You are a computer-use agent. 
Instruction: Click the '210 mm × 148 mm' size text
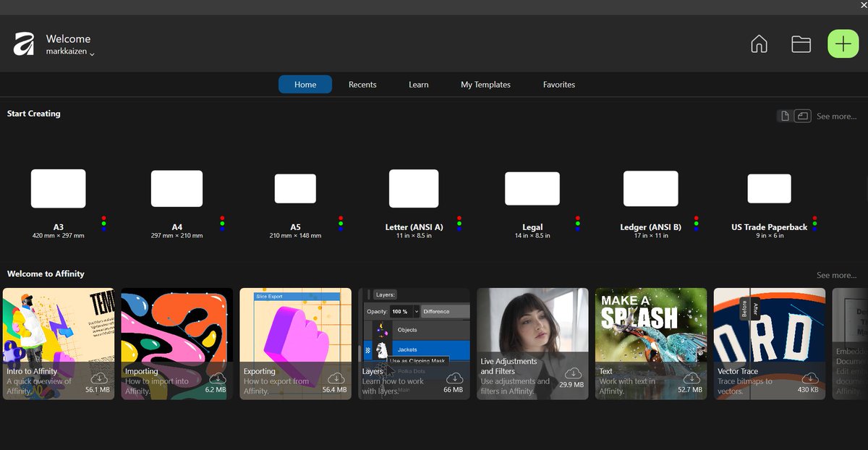tap(295, 236)
